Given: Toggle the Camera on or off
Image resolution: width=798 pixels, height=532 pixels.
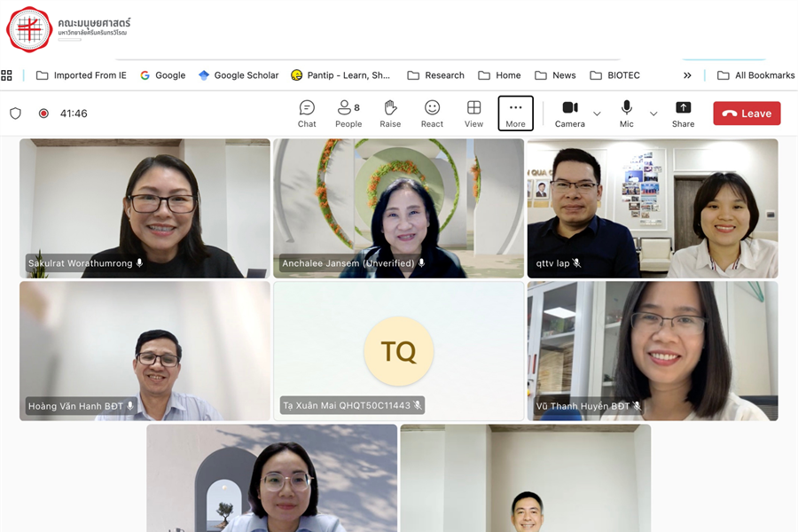Looking at the screenshot, I should 569,113.
